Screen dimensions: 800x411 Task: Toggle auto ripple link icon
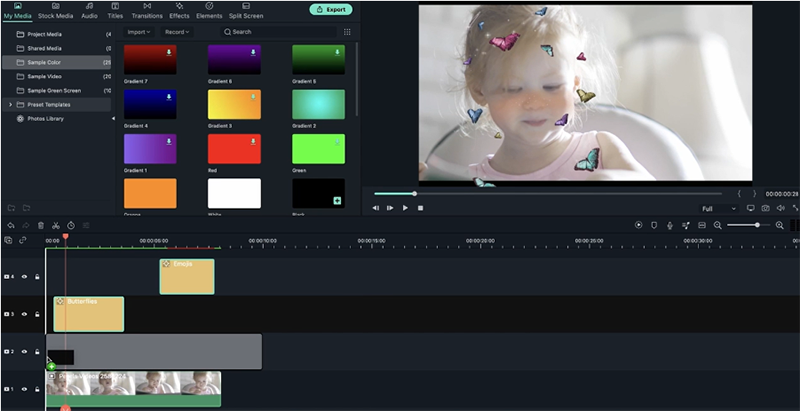click(x=23, y=240)
